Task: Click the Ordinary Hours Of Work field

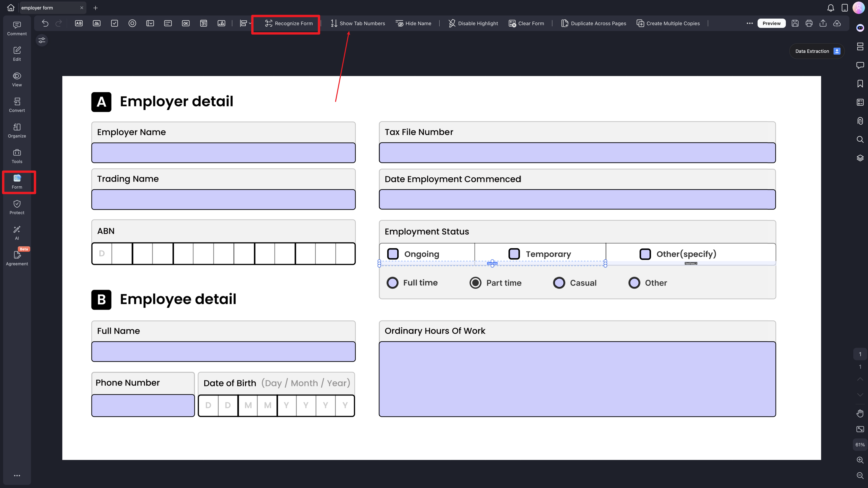Action: (x=578, y=379)
